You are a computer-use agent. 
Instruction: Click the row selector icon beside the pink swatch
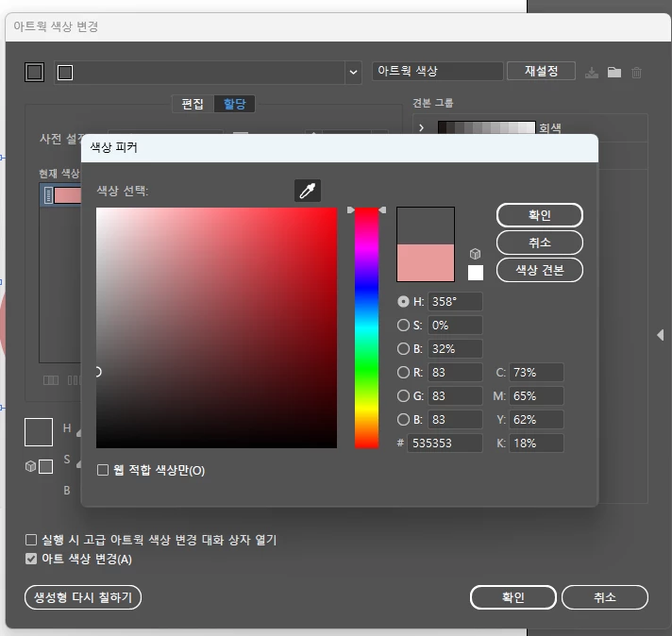pyautogui.click(x=48, y=195)
